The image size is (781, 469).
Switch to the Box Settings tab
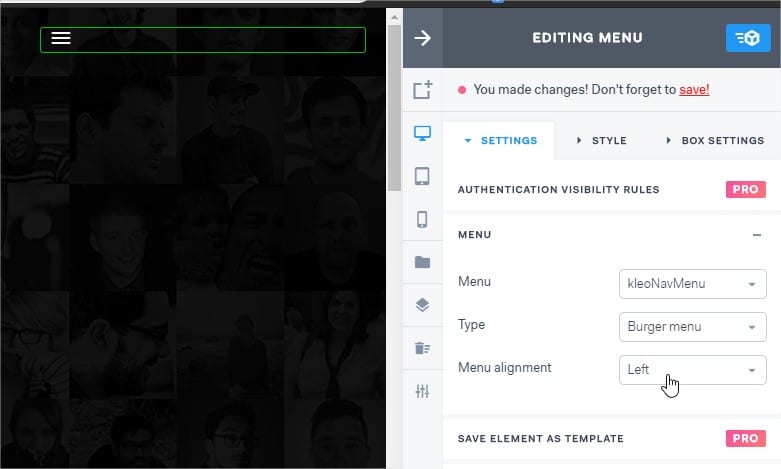click(715, 140)
